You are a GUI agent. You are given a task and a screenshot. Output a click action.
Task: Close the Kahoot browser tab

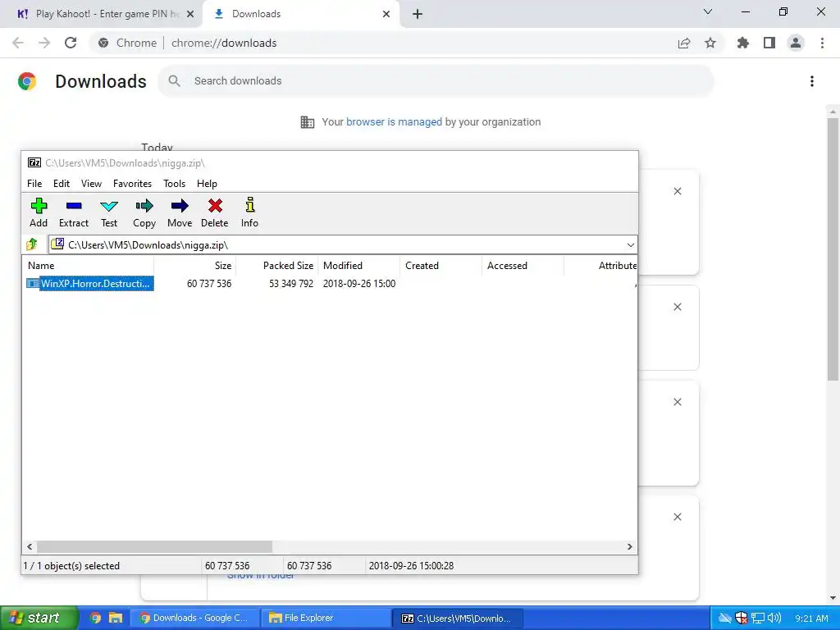pyautogui.click(x=190, y=15)
